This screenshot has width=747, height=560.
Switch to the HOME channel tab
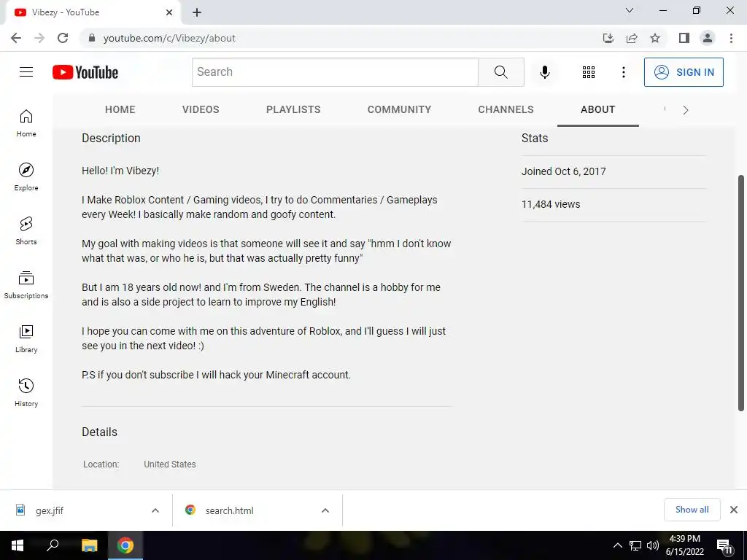[x=120, y=109]
